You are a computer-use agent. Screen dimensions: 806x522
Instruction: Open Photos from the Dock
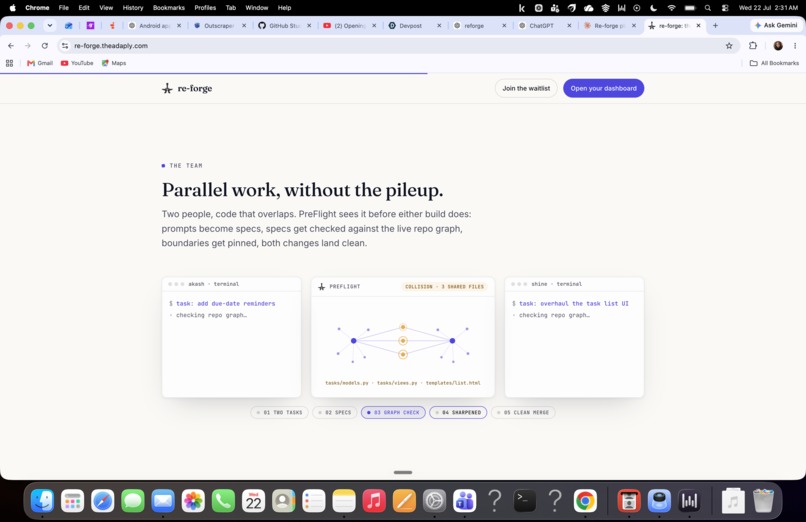[193, 500]
